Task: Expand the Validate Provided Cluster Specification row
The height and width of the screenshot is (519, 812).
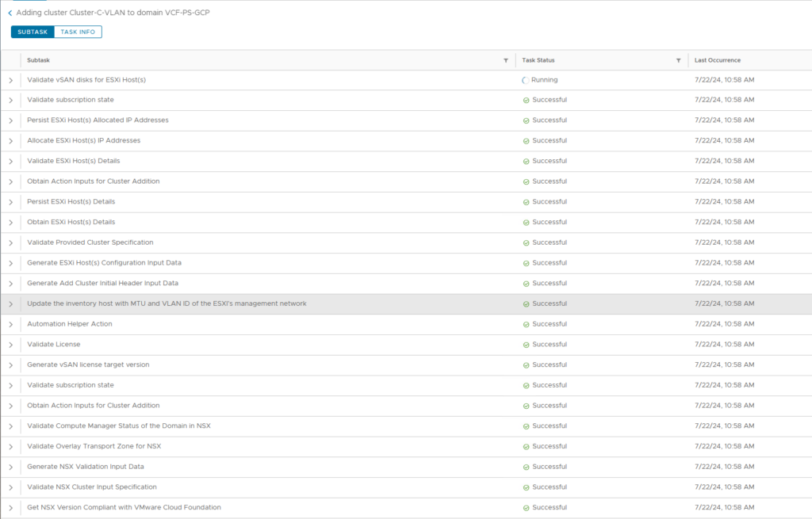Action: point(11,242)
